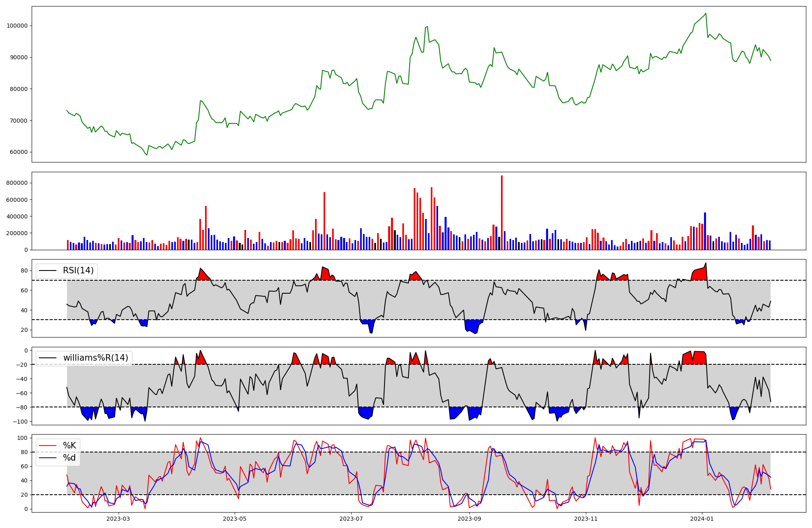
Task: Click the %d legend entry
Action: (x=69, y=458)
